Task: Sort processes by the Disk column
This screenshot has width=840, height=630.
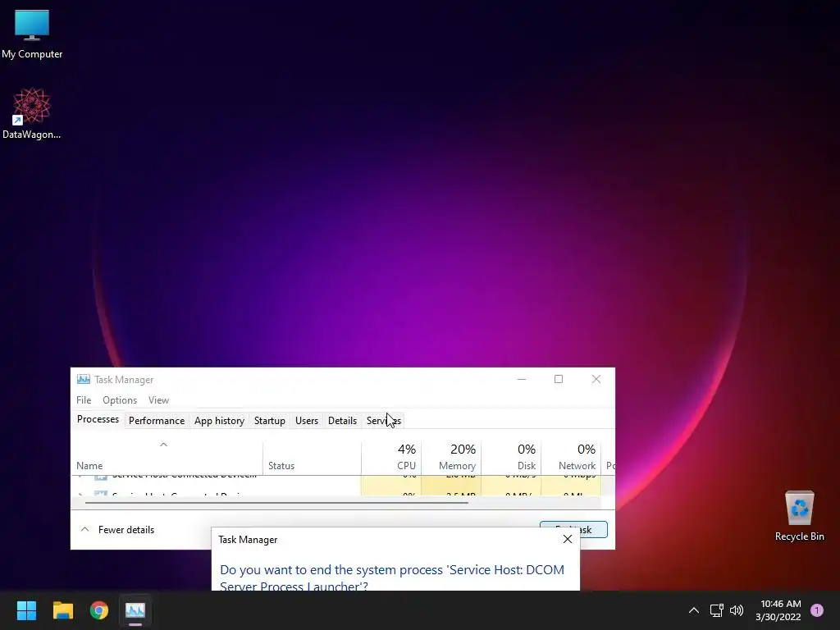Action: (x=511, y=458)
